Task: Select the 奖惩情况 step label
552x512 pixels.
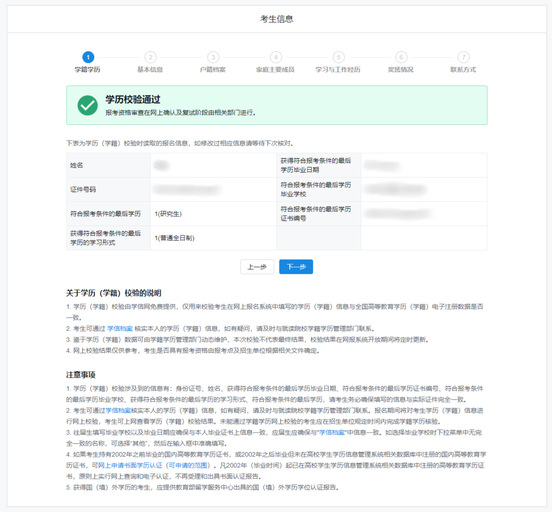Action: tap(401, 69)
